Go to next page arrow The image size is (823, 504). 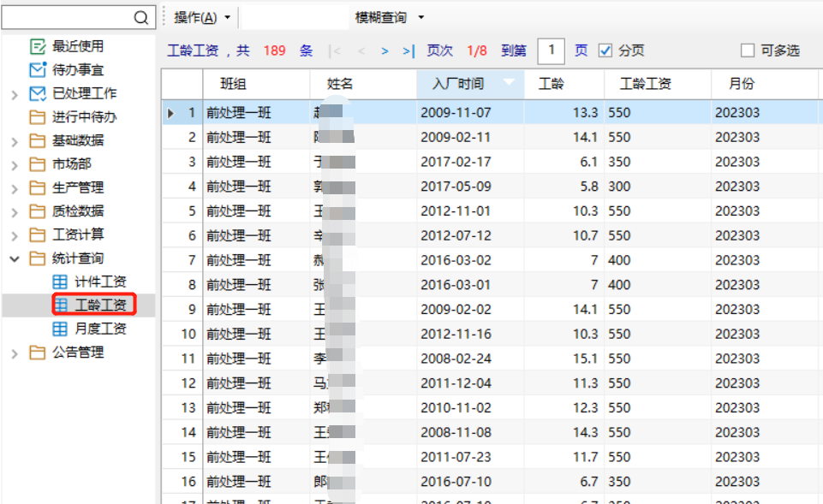[x=385, y=51]
